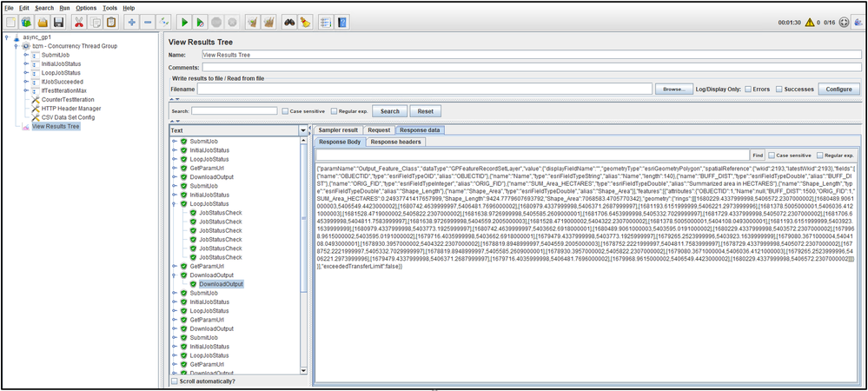Click the Comments input field
Image resolution: width=868 pixels, height=391 pixels.
point(532,67)
